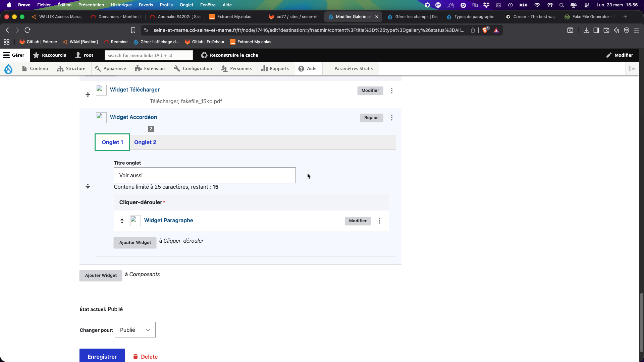Viewport: 644px width, 362px height.
Task: Open the browser downloads icon
Action: coord(586,30)
